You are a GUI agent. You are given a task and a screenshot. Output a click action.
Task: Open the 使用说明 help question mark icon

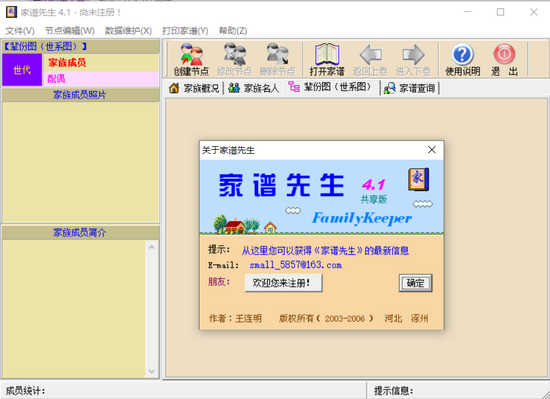462,54
